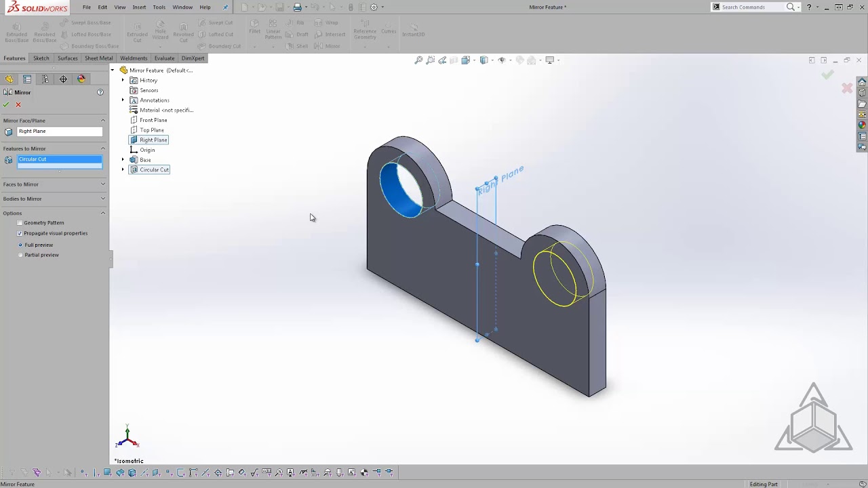Expand Base feature tree node

(123, 160)
